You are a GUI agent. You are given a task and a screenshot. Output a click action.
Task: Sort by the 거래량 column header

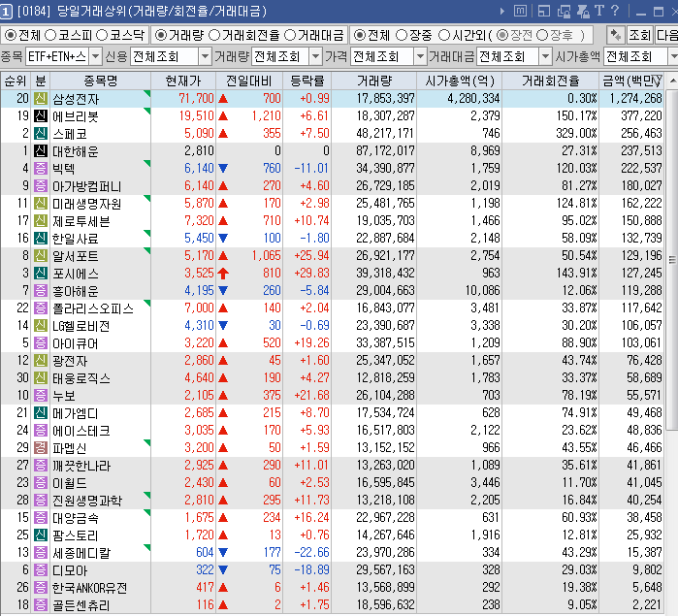374,81
